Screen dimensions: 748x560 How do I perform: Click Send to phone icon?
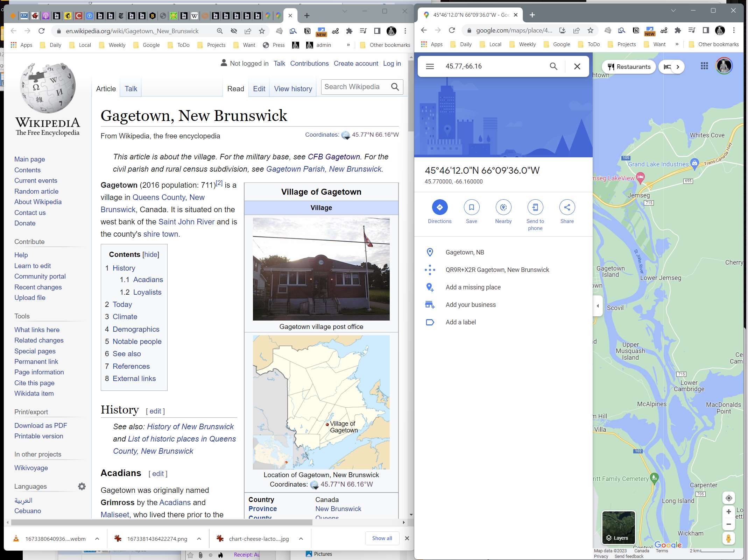(x=535, y=207)
